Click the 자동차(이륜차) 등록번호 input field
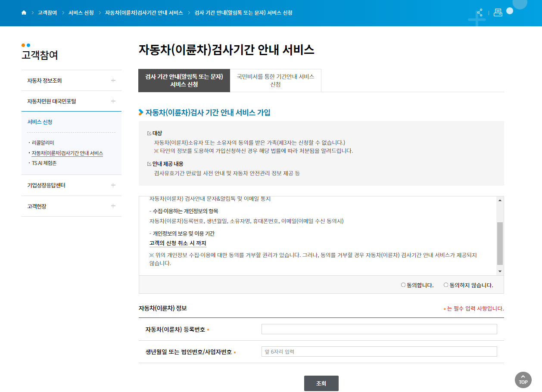The image size is (542, 392). [379, 329]
